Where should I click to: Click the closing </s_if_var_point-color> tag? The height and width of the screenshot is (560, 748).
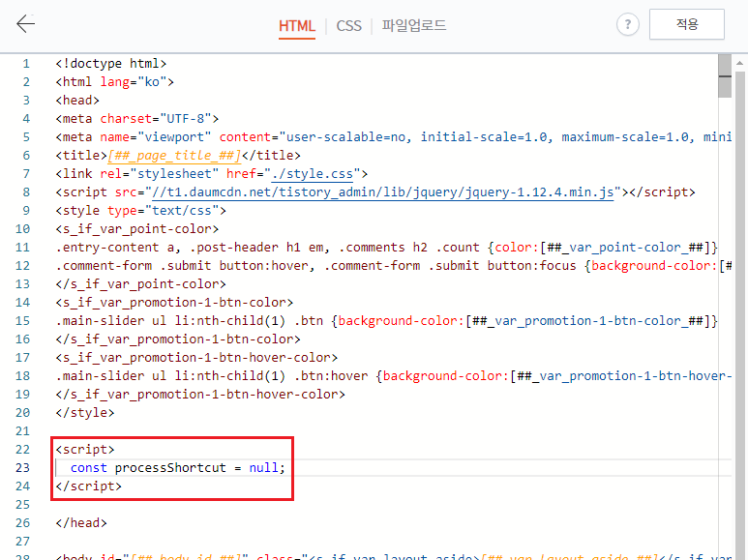[140, 283]
